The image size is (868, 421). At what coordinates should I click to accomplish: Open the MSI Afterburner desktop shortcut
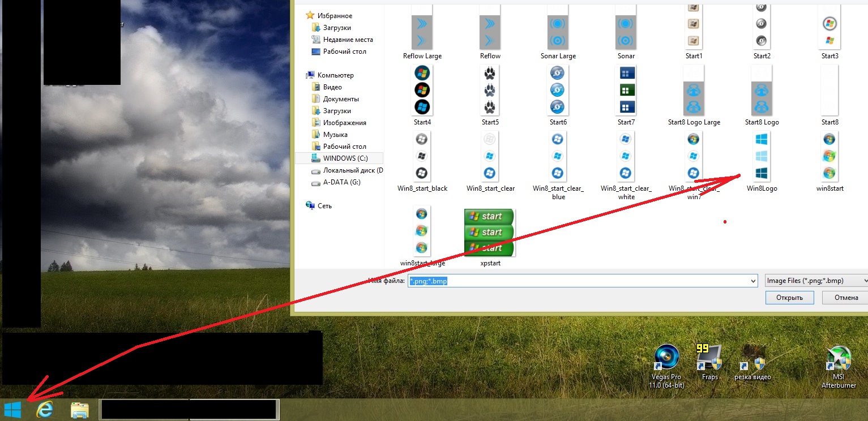[x=839, y=367]
